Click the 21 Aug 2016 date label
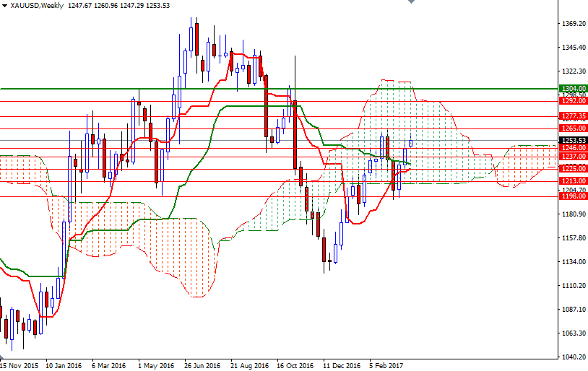Image resolution: width=588 pixels, height=371 pixels. [249, 366]
